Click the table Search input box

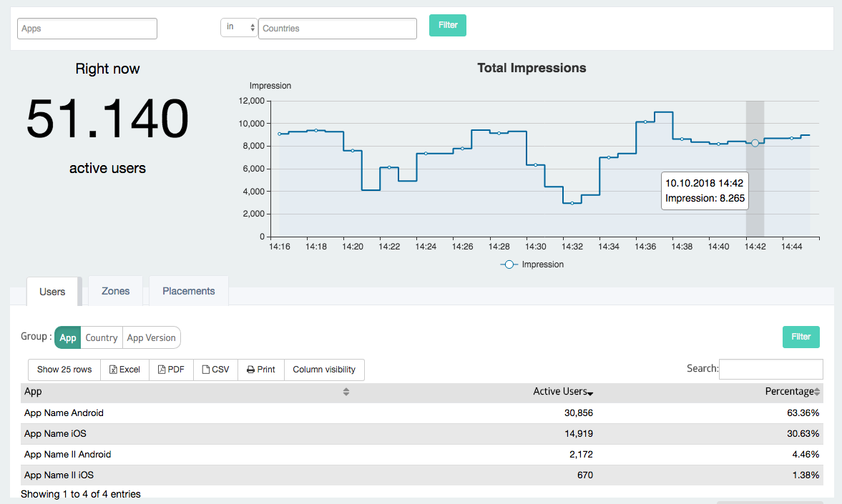tap(770, 369)
